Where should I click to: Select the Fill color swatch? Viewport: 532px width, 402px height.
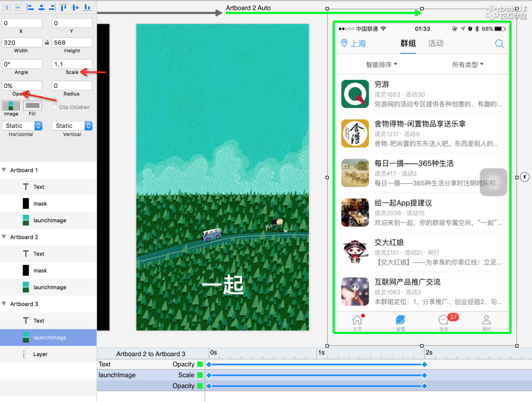click(32, 106)
